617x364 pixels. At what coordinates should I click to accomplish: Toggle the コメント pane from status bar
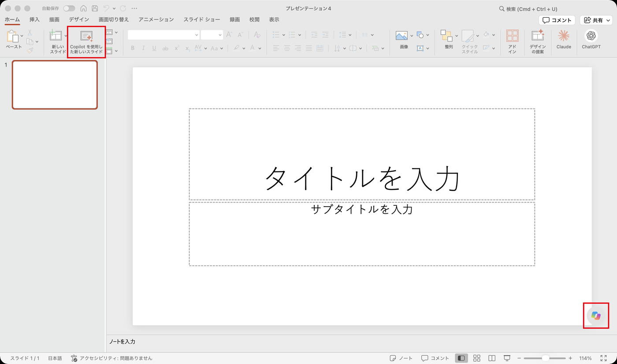pyautogui.click(x=435, y=358)
